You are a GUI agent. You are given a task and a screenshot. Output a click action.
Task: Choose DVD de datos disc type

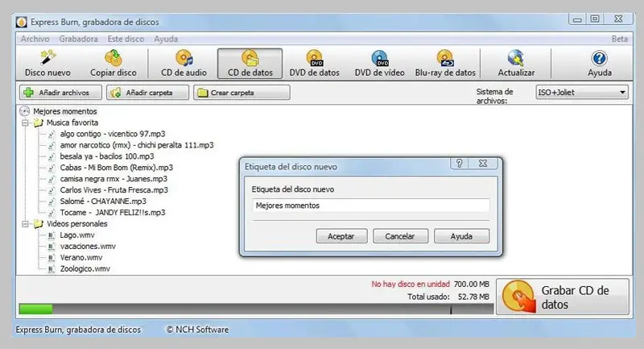click(x=315, y=64)
